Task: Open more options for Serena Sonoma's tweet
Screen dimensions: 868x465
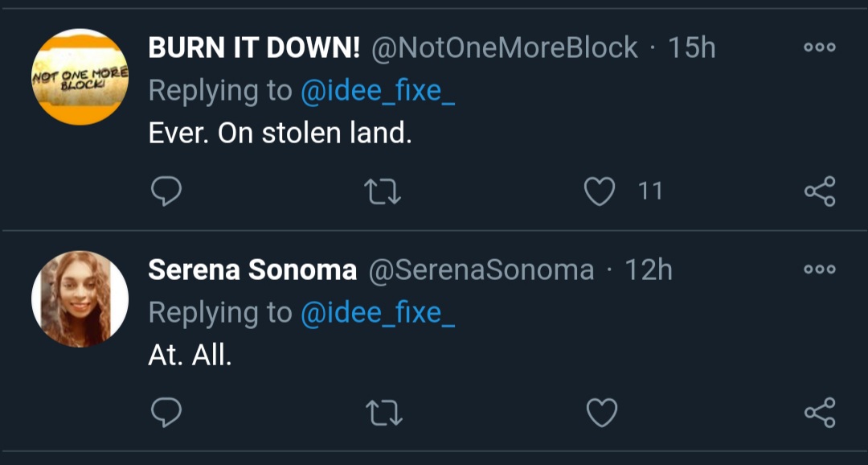Action: click(x=820, y=270)
